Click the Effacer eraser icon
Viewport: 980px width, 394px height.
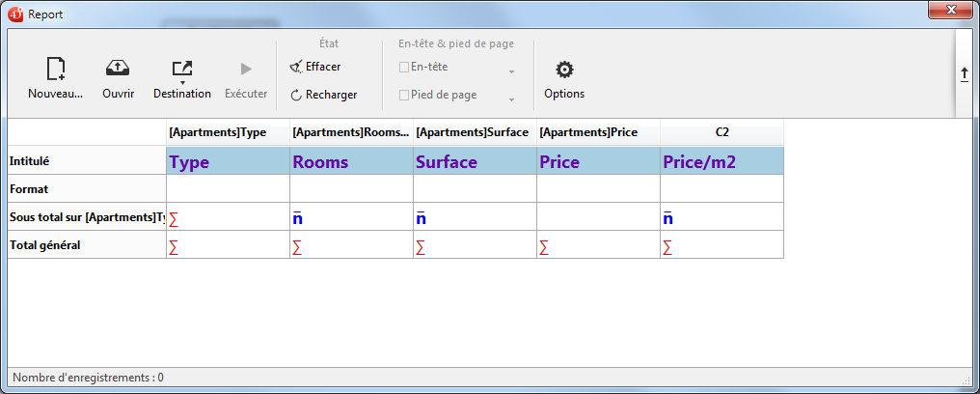coord(296,67)
